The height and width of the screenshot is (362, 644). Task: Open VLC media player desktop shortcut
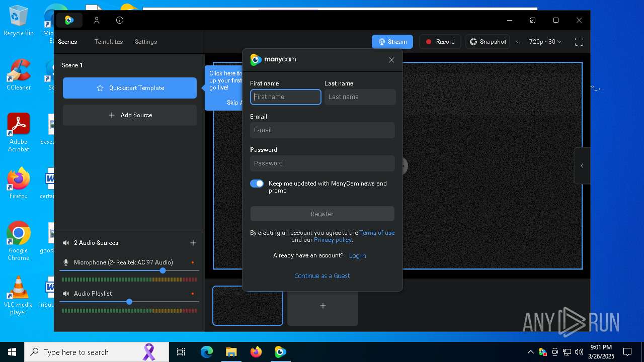pyautogui.click(x=18, y=296)
